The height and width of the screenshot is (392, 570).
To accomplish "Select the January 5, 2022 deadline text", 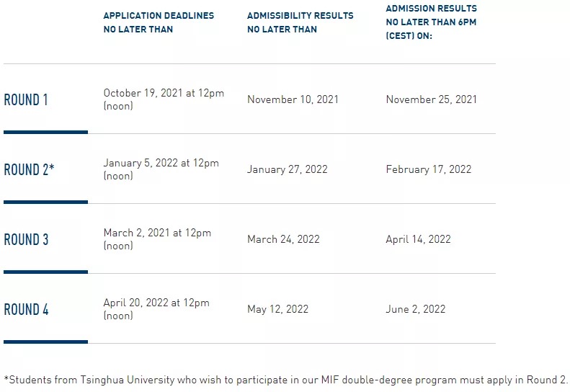I will [x=161, y=169].
